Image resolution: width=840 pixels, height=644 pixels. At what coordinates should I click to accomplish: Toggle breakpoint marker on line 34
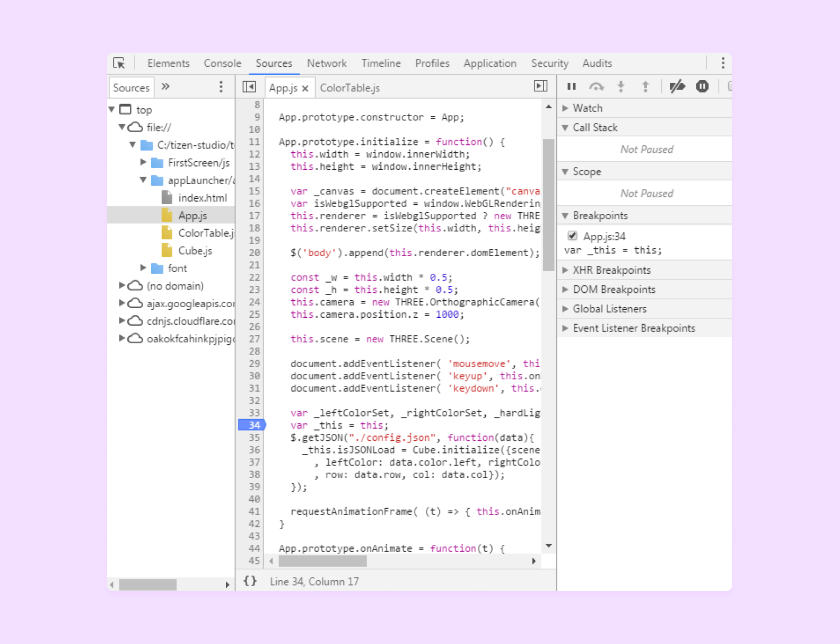coord(252,425)
